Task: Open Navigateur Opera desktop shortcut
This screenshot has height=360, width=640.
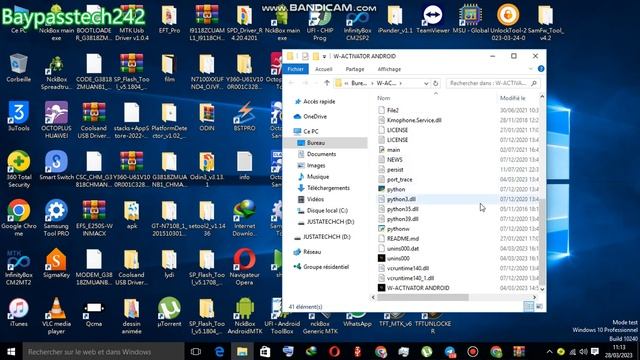Action: click(x=244, y=267)
